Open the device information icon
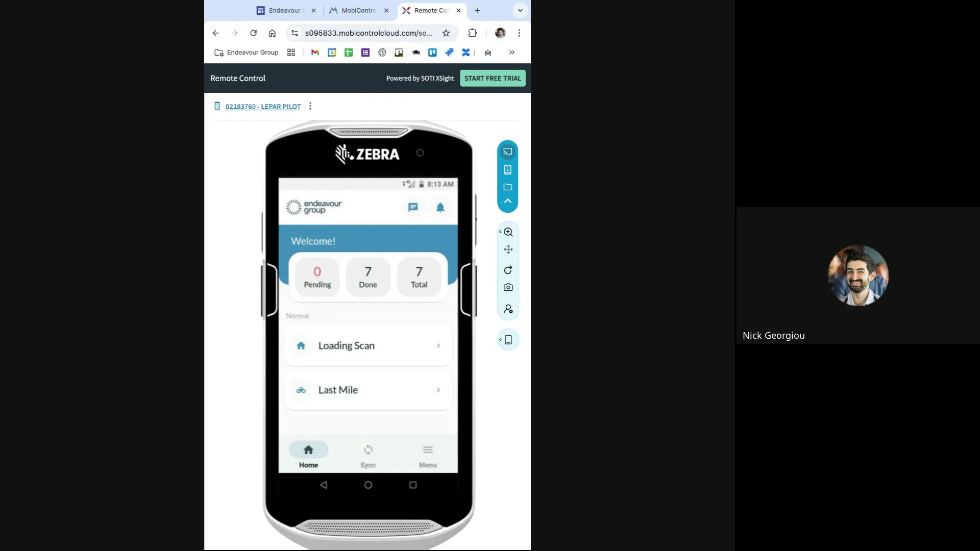The width and height of the screenshot is (980, 551). pos(508,170)
